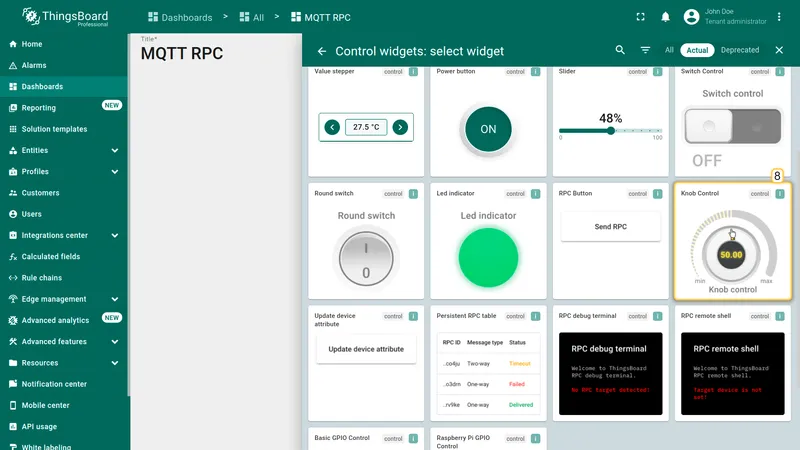Open API usage page
This screenshot has width=800, height=450.
click(64, 427)
